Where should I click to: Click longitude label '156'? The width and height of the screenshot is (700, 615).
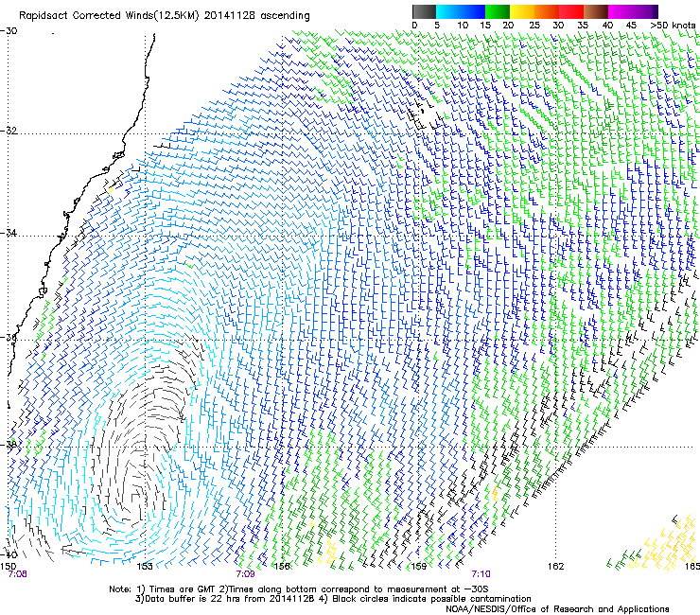[x=282, y=567]
